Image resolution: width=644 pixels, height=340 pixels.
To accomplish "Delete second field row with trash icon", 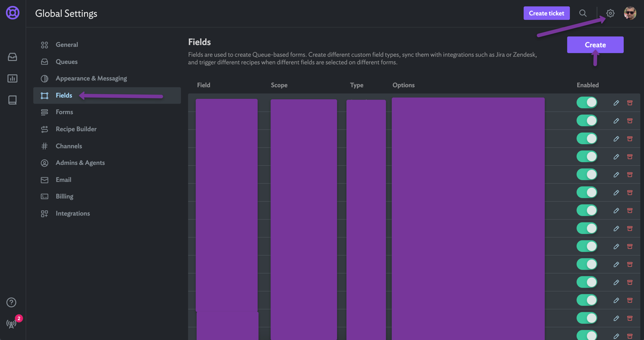I will coord(630,121).
